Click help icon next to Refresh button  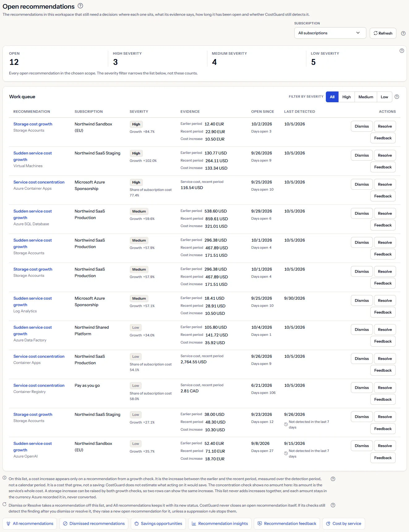coord(403,33)
